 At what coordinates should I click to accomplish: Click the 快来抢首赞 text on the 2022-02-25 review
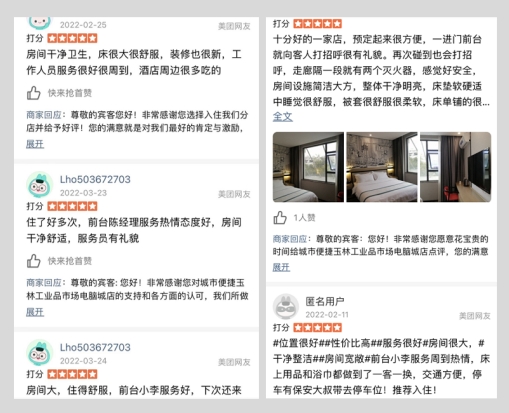click(70, 93)
